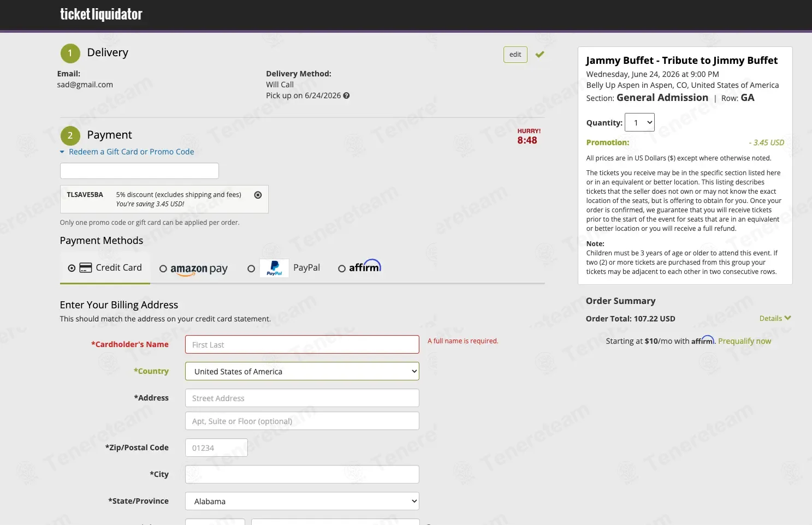
Task: Click the gift card or promo code field
Action: [139, 171]
